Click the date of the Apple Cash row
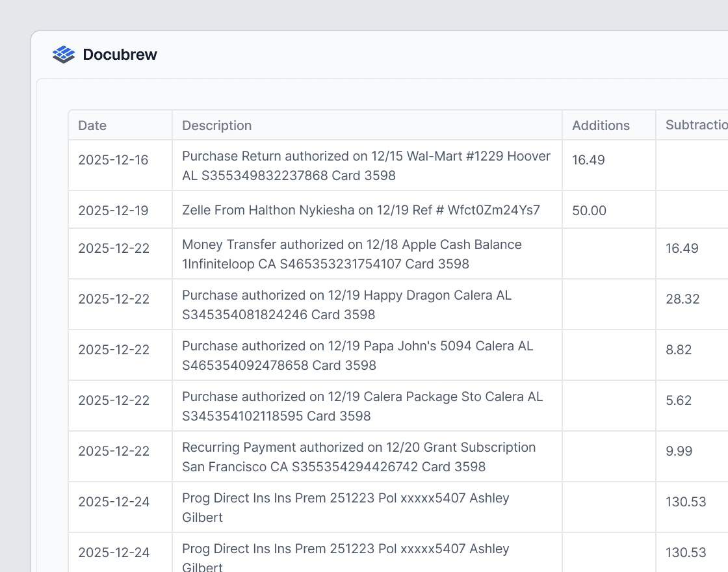Viewport: 728px width, 572px height. (x=114, y=248)
